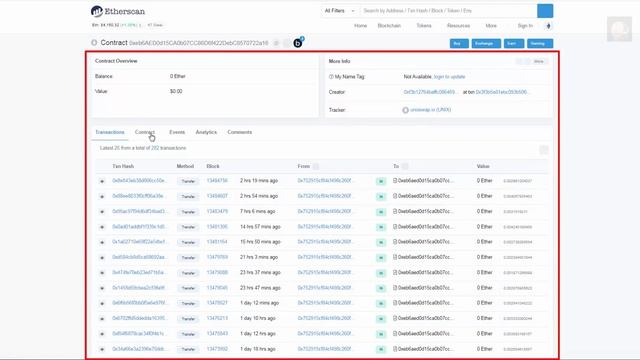Screen dimensions: 640x360
Task: Open the table options icon above the Value column
Action: [x=544, y=150]
